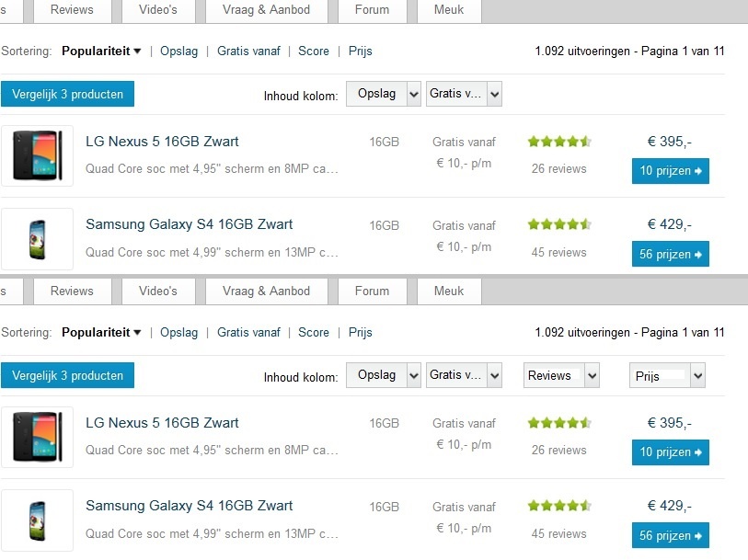Expand the Populariteit sorting dropdown in upper copy

101,51
